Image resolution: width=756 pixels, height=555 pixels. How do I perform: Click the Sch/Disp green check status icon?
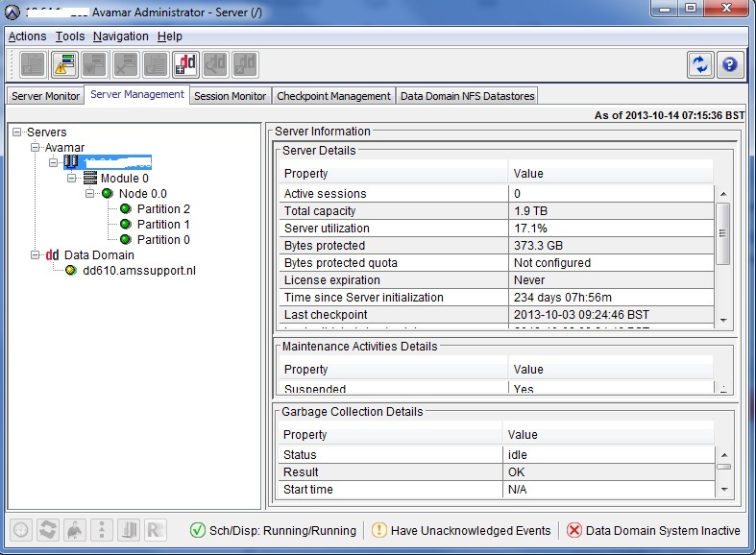[x=198, y=530]
